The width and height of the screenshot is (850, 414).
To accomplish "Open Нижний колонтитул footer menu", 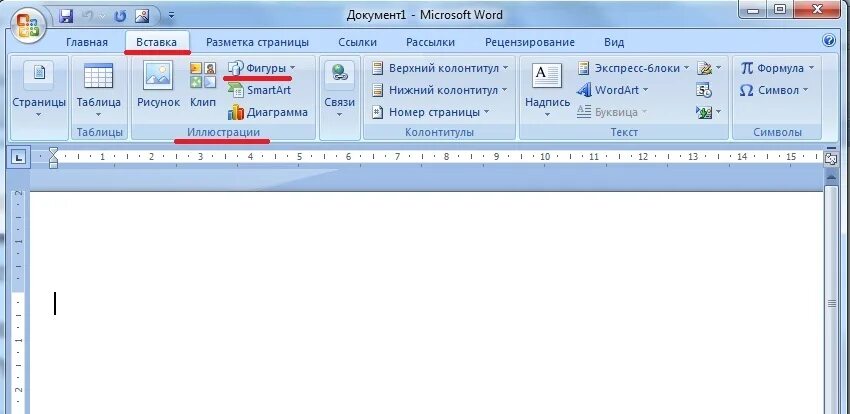I will (440, 90).
